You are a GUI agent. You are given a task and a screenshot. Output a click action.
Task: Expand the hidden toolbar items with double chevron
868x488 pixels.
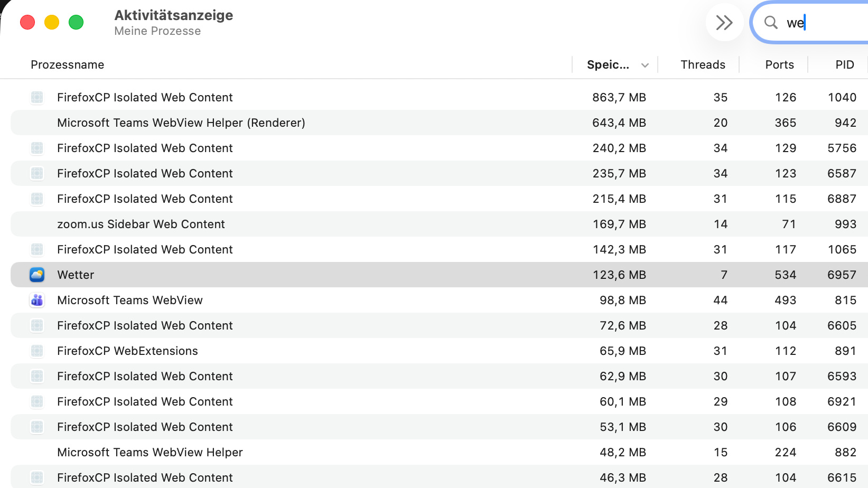(724, 22)
